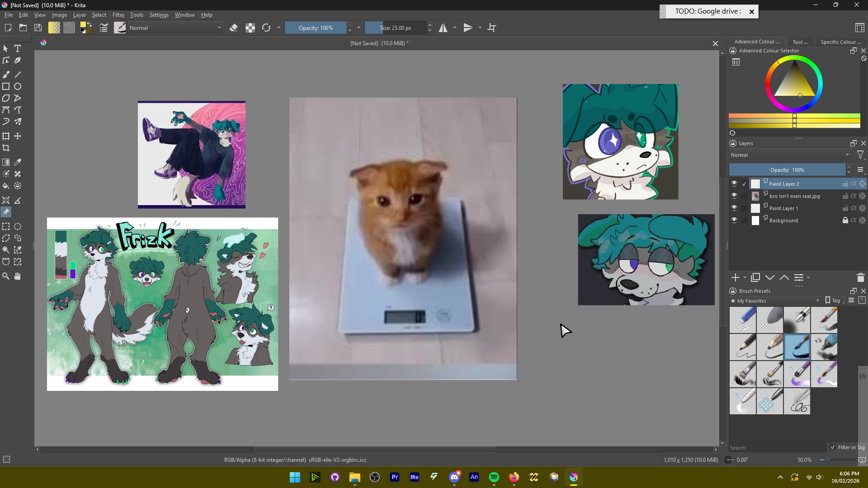Image resolution: width=868 pixels, height=488 pixels.
Task: Click the Tag button in Brush Presets
Action: tap(835, 301)
